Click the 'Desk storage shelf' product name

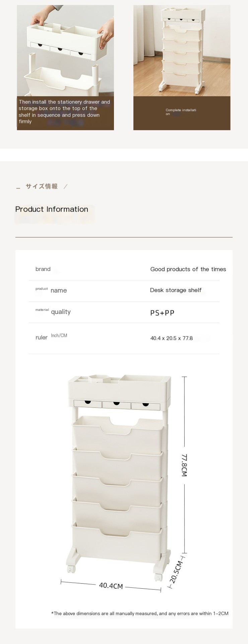(x=176, y=290)
